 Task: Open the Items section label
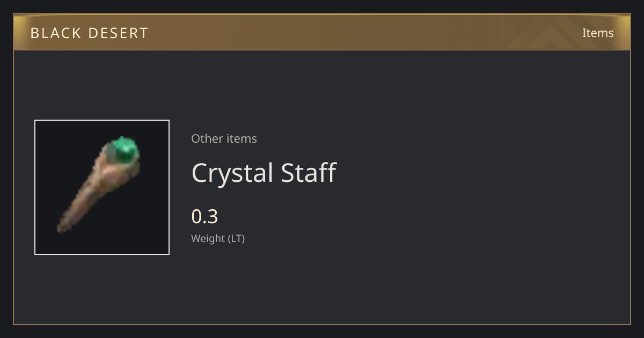tap(598, 33)
